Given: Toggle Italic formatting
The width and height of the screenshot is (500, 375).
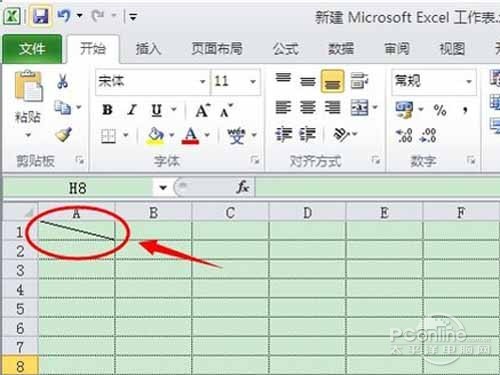Looking at the screenshot, I should tap(132, 110).
